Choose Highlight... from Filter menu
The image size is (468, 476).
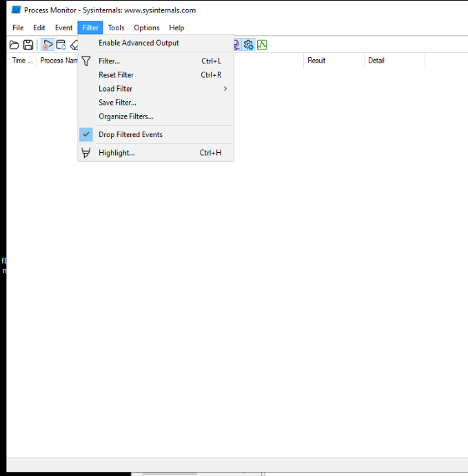(x=156, y=153)
